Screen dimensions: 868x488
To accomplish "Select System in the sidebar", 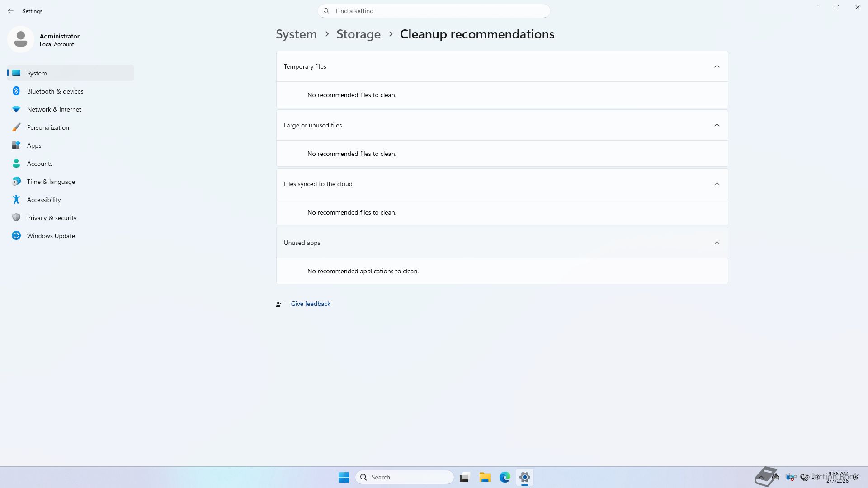I will [37, 73].
